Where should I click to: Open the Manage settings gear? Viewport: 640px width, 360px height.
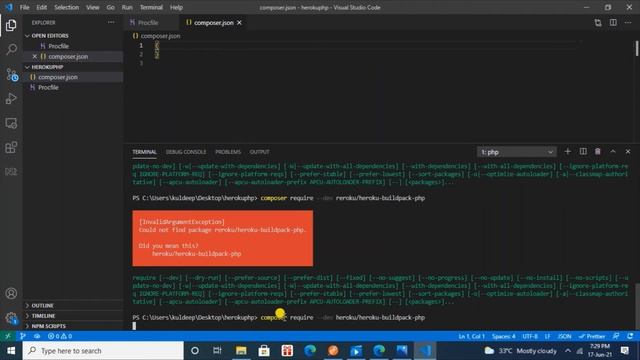pos(11,318)
